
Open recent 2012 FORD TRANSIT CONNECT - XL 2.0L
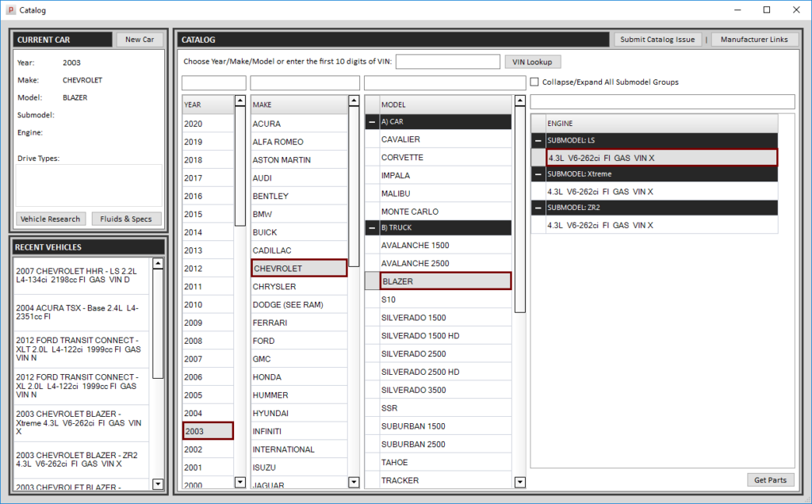tap(82, 385)
